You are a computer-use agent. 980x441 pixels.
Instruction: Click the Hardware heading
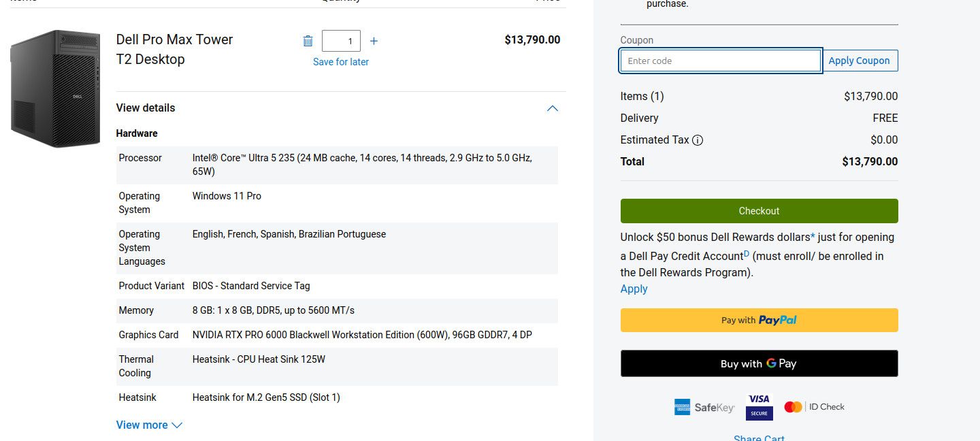137,133
